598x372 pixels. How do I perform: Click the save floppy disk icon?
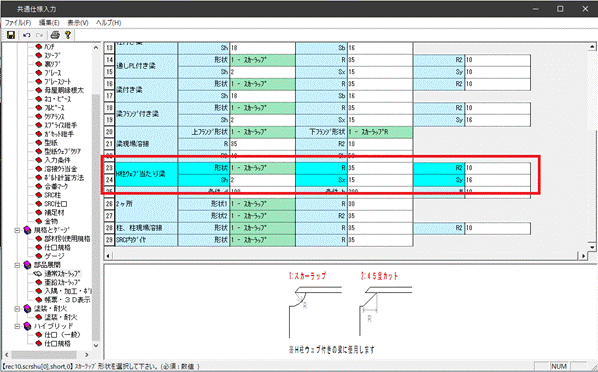[11, 35]
